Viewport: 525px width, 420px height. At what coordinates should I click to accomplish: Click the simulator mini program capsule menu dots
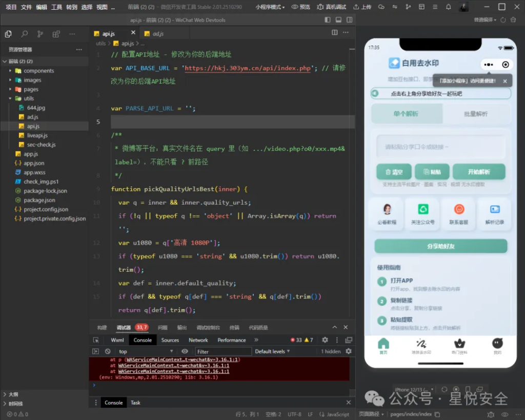489,65
